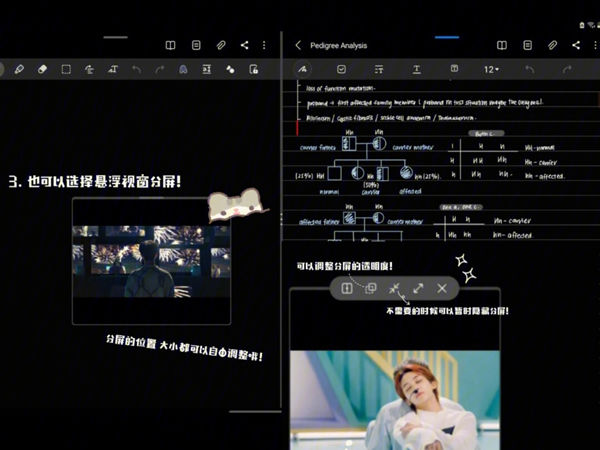Image resolution: width=600 pixels, height=450 pixels.
Task: Go back from Pedigree Analysis note
Action: click(x=298, y=45)
